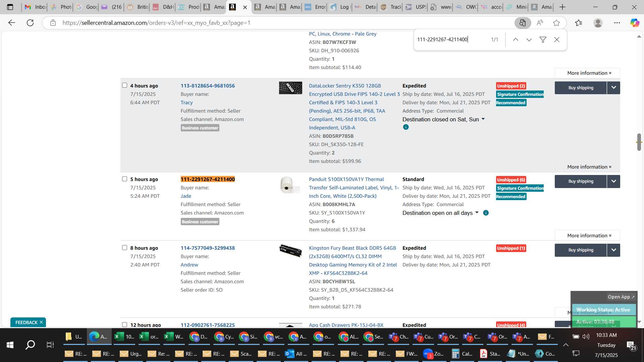Expand Destination closed on Sat, Sun dropdown
Screen dimensions: 644x362
[483, 119]
